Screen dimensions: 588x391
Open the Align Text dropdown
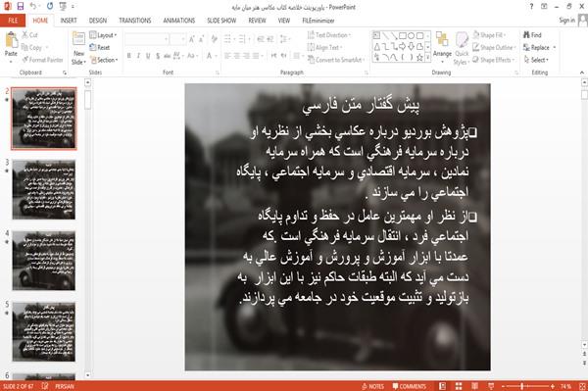pos(324,47)
